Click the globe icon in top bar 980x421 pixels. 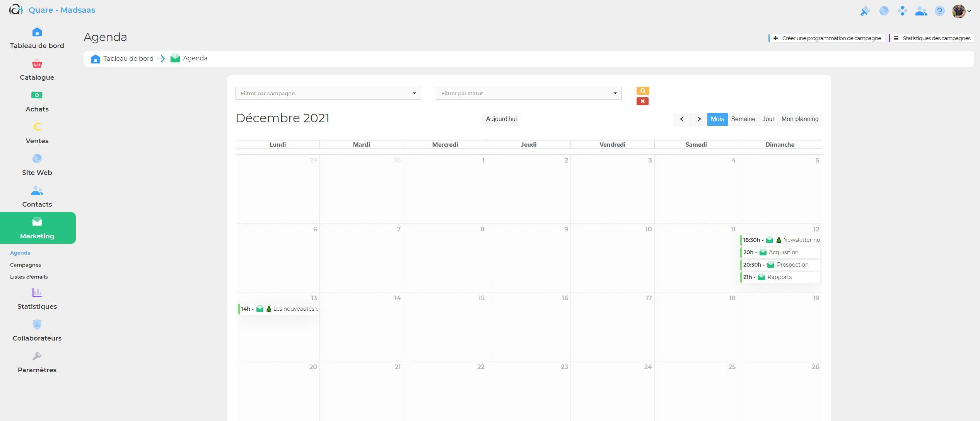[x=884, y=11]
